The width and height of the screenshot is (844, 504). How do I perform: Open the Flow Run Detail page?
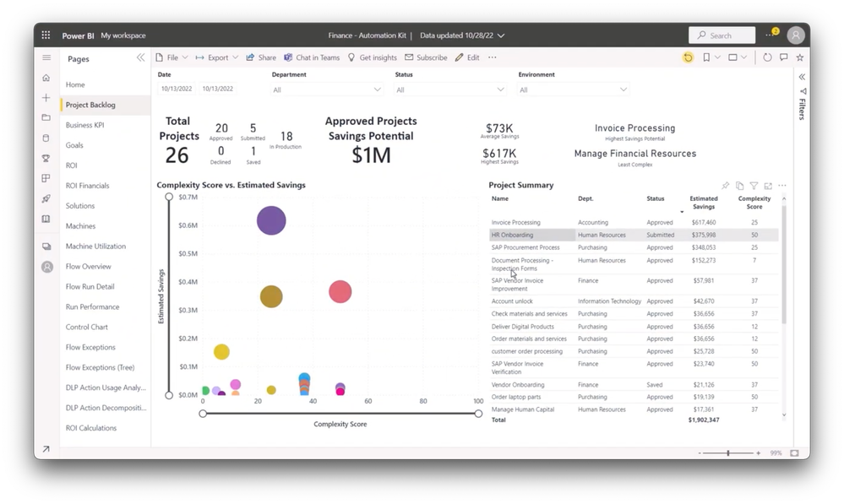tap(90, 287)
